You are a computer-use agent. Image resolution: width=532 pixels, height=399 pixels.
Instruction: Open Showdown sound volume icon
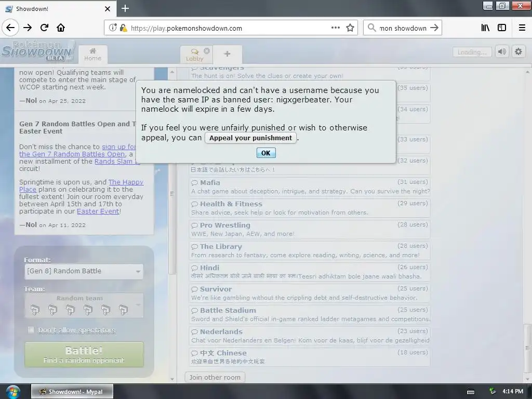pyautogui.click(x=502, y=52)
